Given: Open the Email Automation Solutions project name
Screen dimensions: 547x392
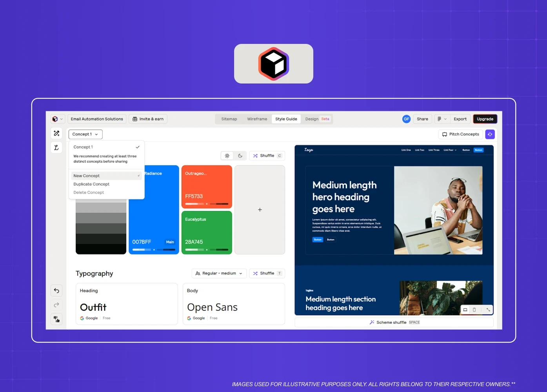Looking at the screenshot, I should pyautogui.click(x=97, y=119).
